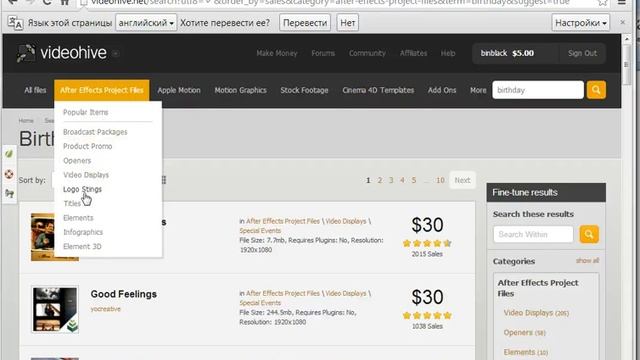Select Popular Items in dropdown menu
This screenshot has height=360, width=640.
pyautogui.click(x=86, y=112)
